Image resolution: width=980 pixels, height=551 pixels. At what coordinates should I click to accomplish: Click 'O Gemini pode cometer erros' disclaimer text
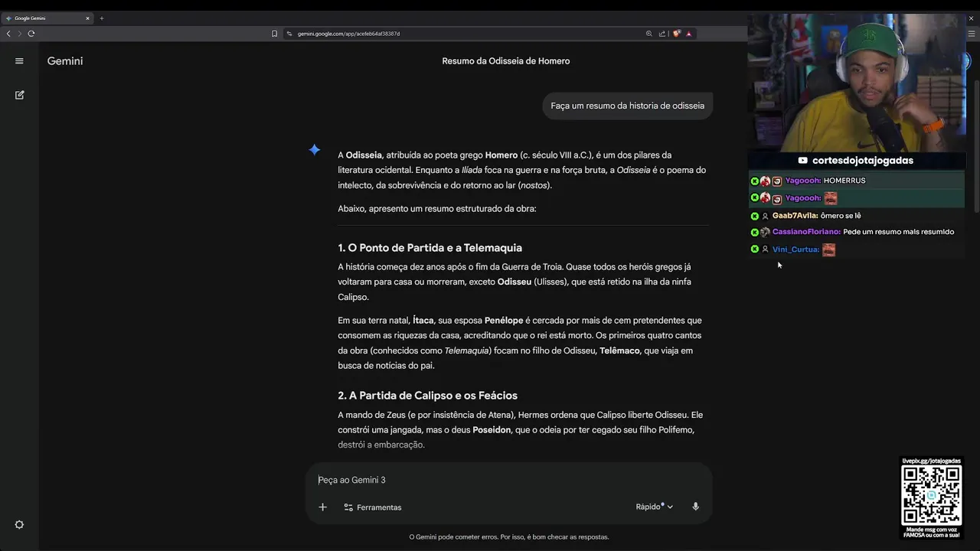click(509, 537)
